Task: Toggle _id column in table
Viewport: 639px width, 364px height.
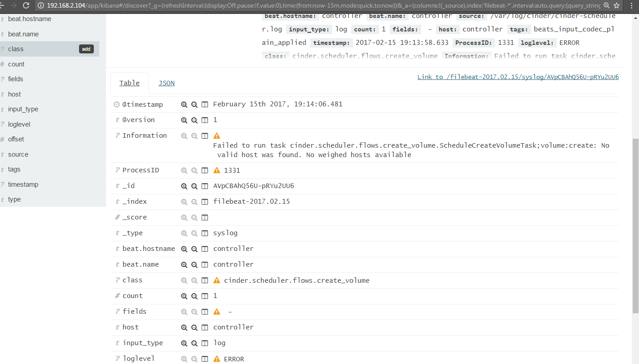Action: [x=205, y=186]
